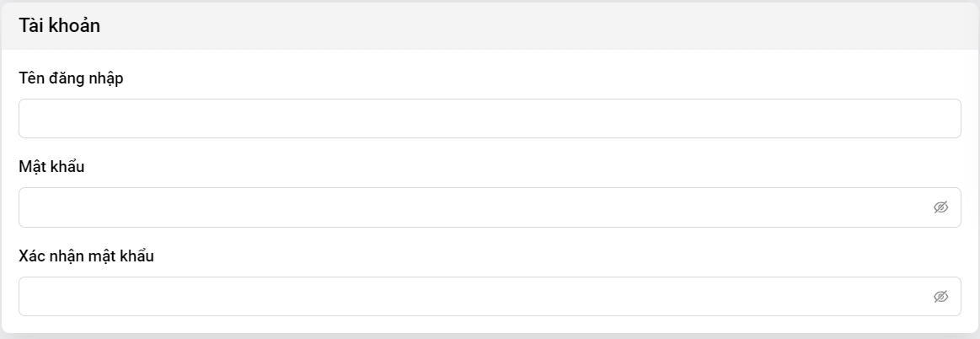Toggle the crossed-eye icon in the confirm password field
The height and width of the screenshot is (339, 980).
(941, 296)
